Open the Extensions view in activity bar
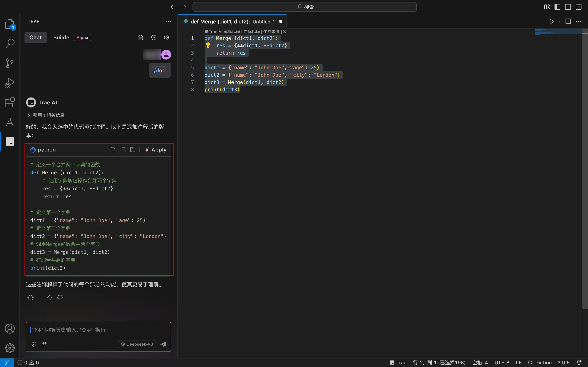Viewport: 588px width, 367px height. click(x=10, y=102)
